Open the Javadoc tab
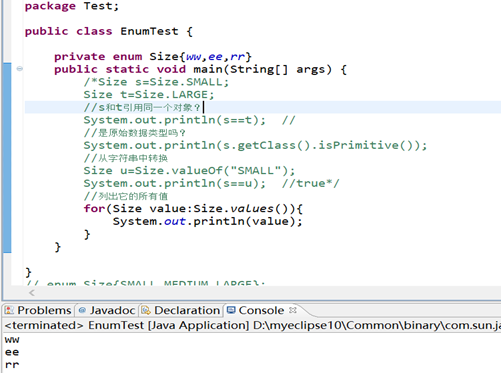This screenshot has width=501, height=373. click(107, 310)
